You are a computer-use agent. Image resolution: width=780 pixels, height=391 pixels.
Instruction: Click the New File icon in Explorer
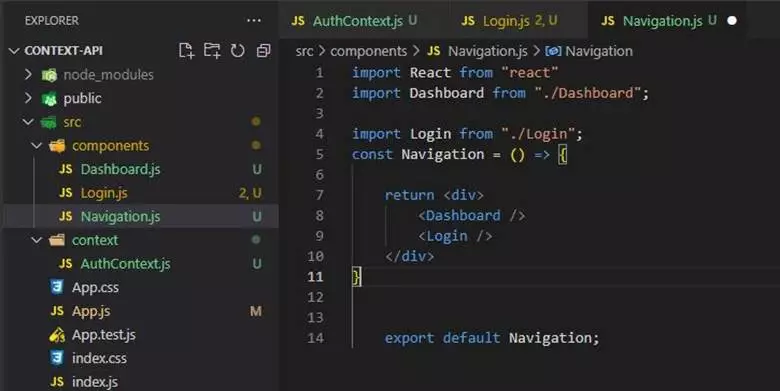[x=187, y=51]
